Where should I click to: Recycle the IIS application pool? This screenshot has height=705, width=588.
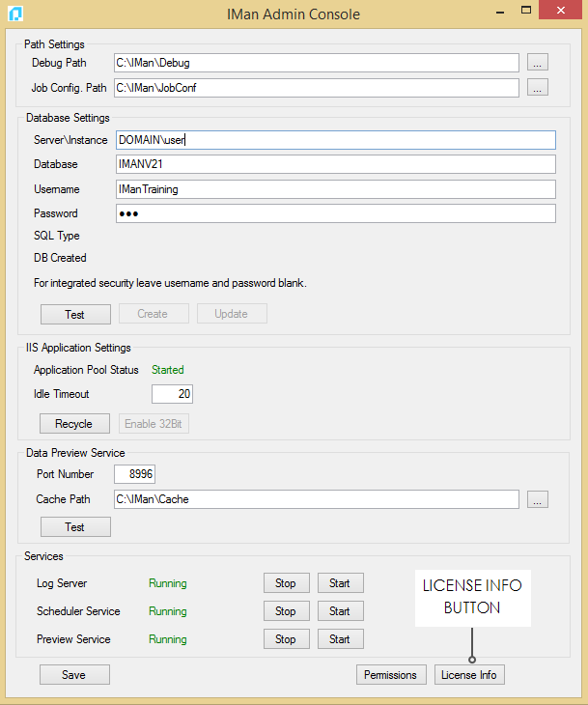click(x=74, y=424)
